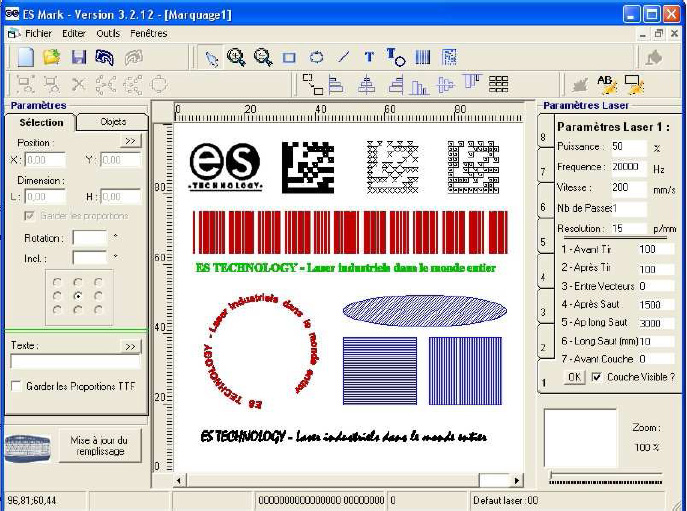
Task: Click the Resolution value field
Action: tap(628, 228)
